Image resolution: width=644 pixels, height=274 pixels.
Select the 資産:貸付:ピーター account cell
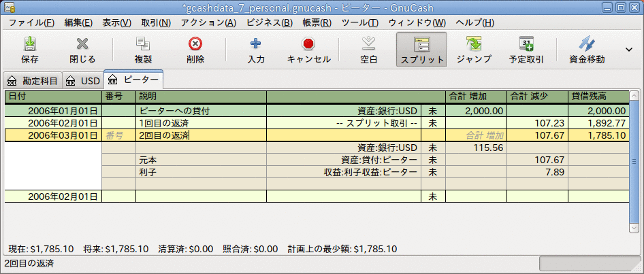click(344, 160)
